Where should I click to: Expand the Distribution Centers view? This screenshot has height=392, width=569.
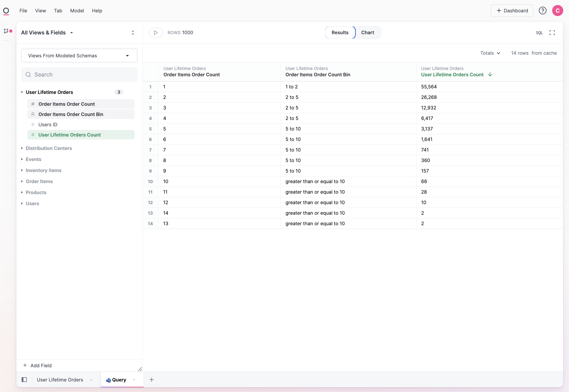tap(49, 148)
